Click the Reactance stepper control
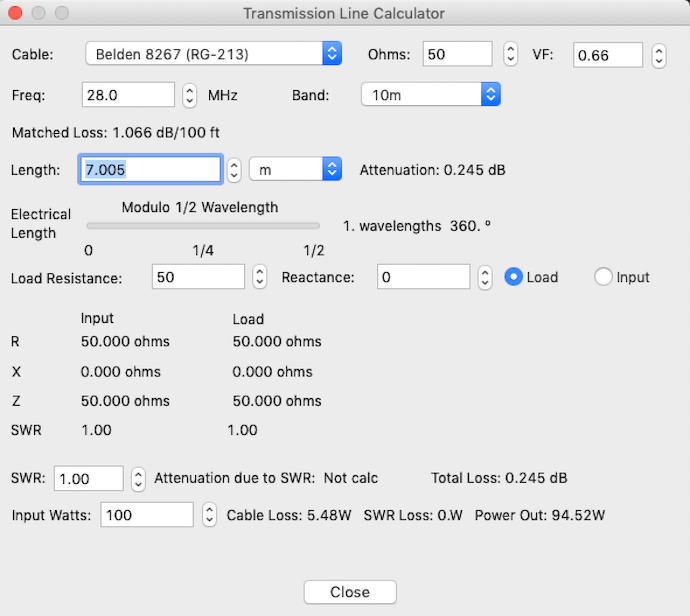This screenshot has width=690, height=616. point(485,278)
